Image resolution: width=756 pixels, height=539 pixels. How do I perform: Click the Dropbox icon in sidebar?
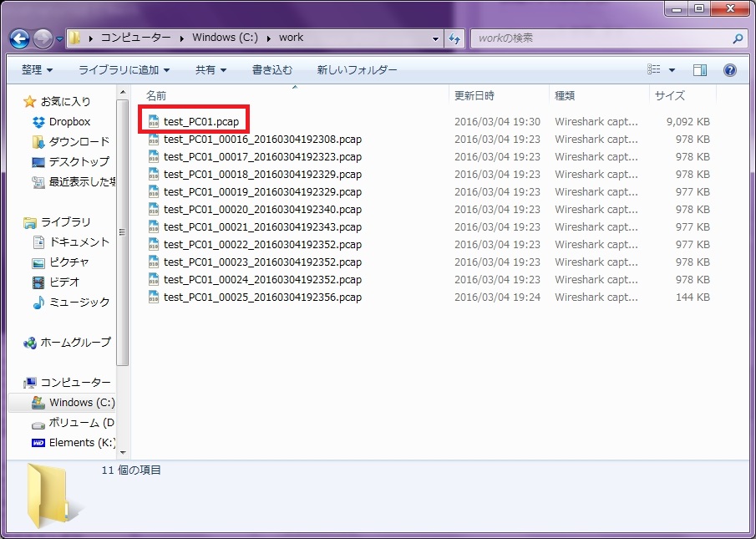point(38,122)
